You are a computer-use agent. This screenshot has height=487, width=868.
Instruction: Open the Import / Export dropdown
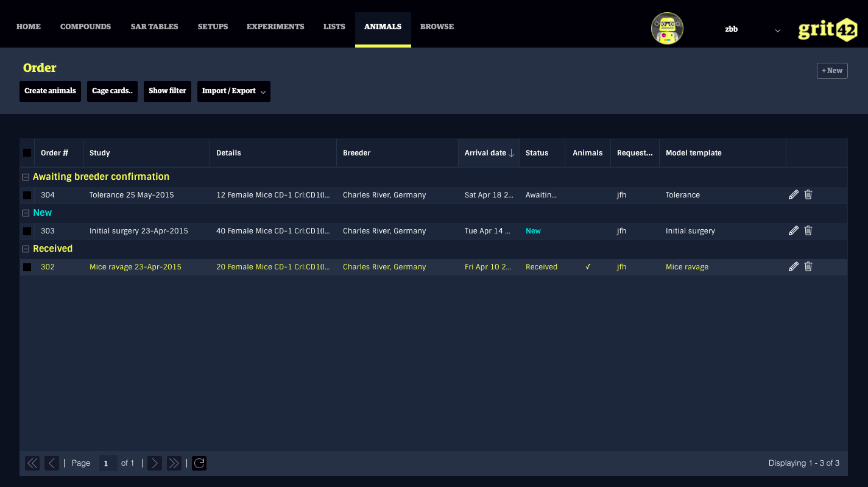coord(233,91)
